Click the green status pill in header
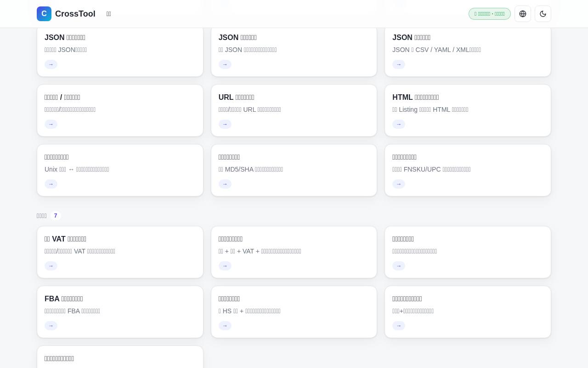This screenshot has height=368, width=588. coord(490,14)
